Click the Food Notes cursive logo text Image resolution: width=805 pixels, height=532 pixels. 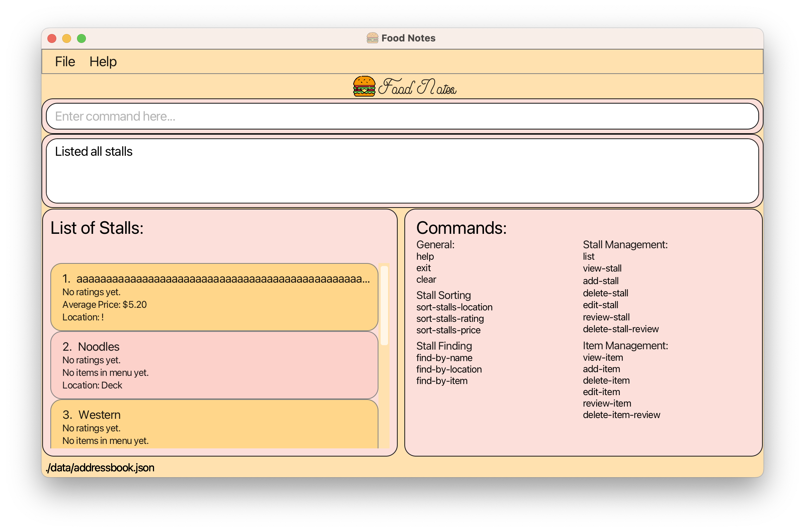coord(417,87)
